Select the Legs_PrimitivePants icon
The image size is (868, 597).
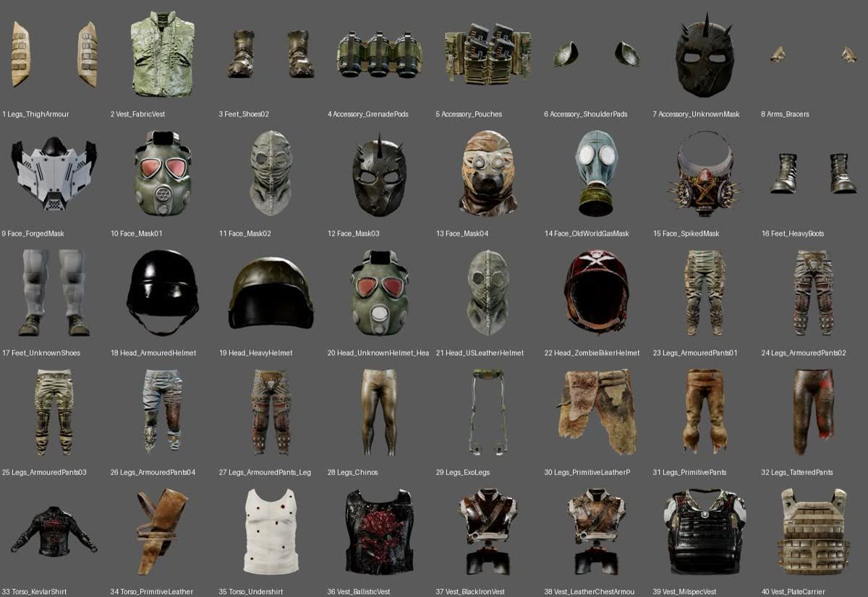coord(705,411)
